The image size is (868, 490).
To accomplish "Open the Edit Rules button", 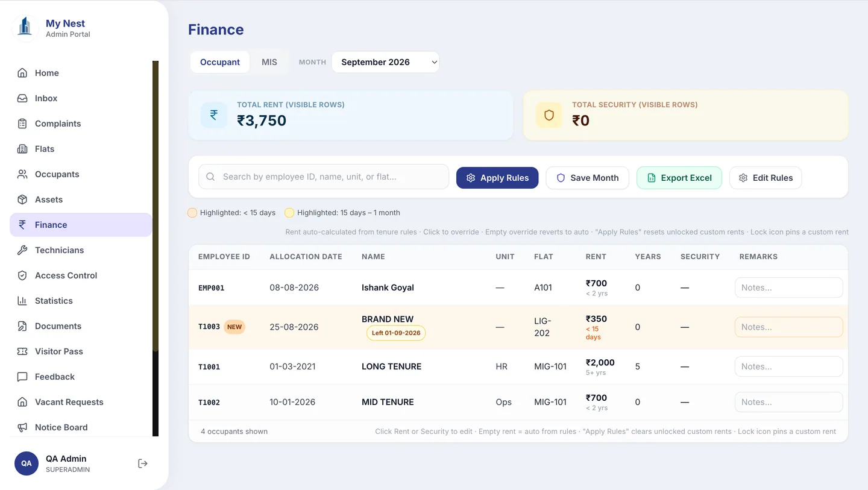I will click(x=766, y=178).
